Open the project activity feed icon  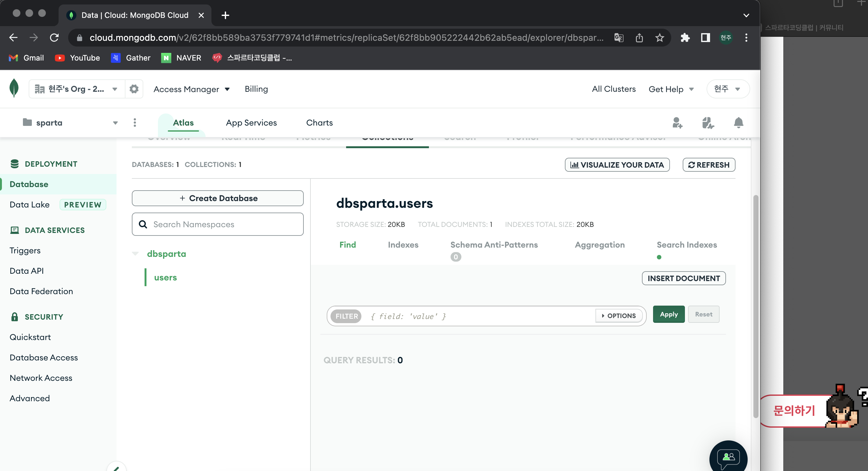(x=708, y=123)
